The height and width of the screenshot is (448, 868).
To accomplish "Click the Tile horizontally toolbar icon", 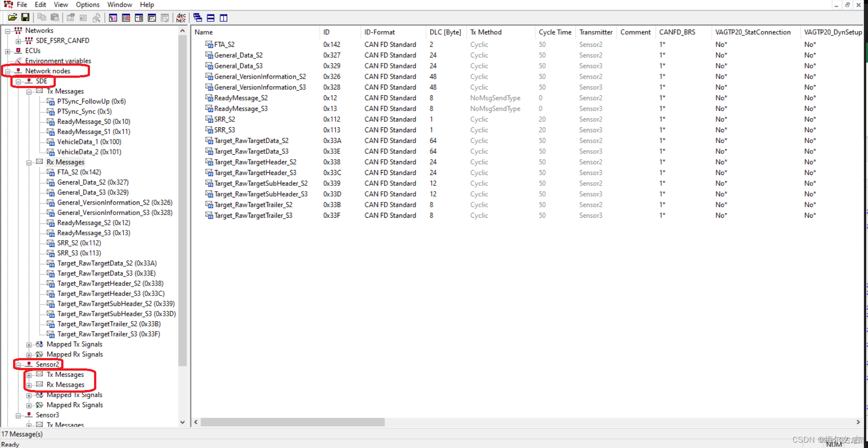I will coord(211,18).
